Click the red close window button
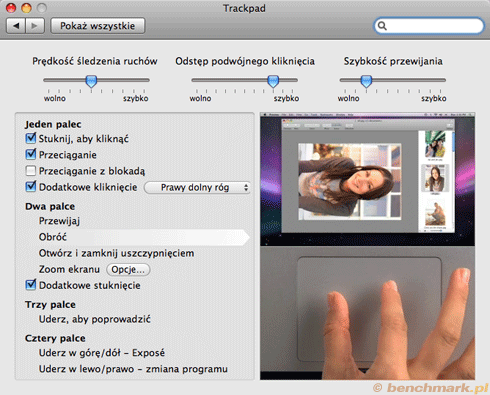This screenshot has width=490, height=395. coord(11,8)
